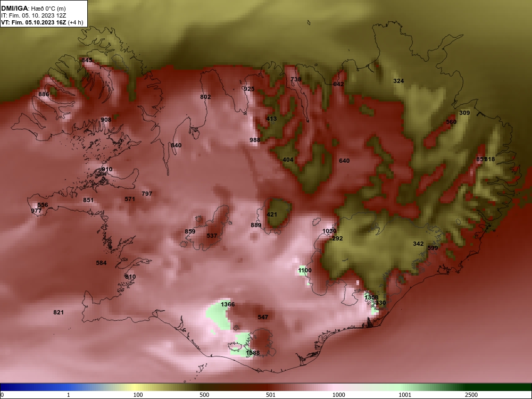Click the 1001 label on the color scale
The image size is (532, 399).
pyautogui.click(x=405, y=395)
